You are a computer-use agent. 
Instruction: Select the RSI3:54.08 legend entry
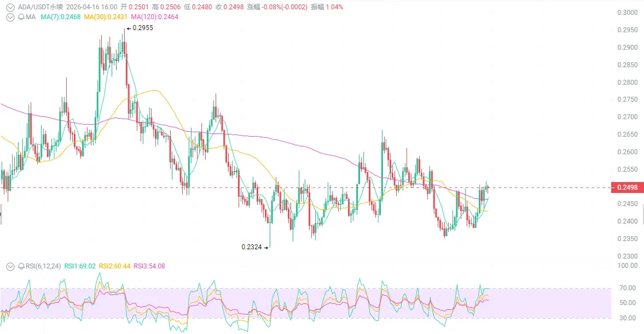(x=149, y=266)
